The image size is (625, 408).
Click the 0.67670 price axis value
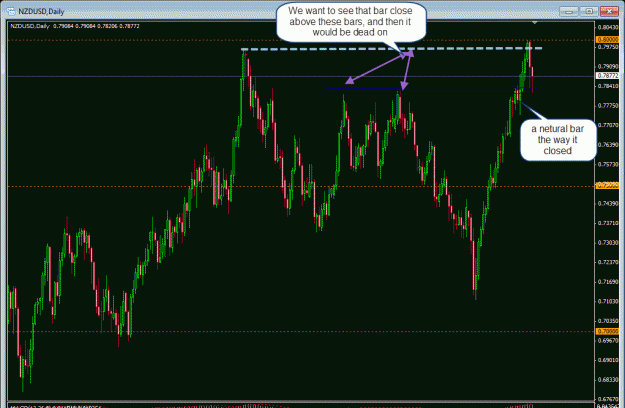tap(607, 399)
